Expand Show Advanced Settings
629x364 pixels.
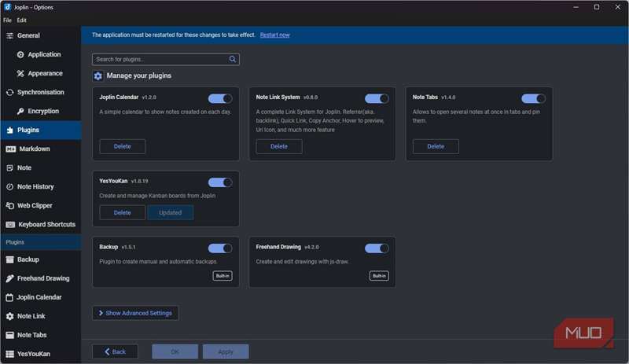pyautogui.click(x=135, y=313)
